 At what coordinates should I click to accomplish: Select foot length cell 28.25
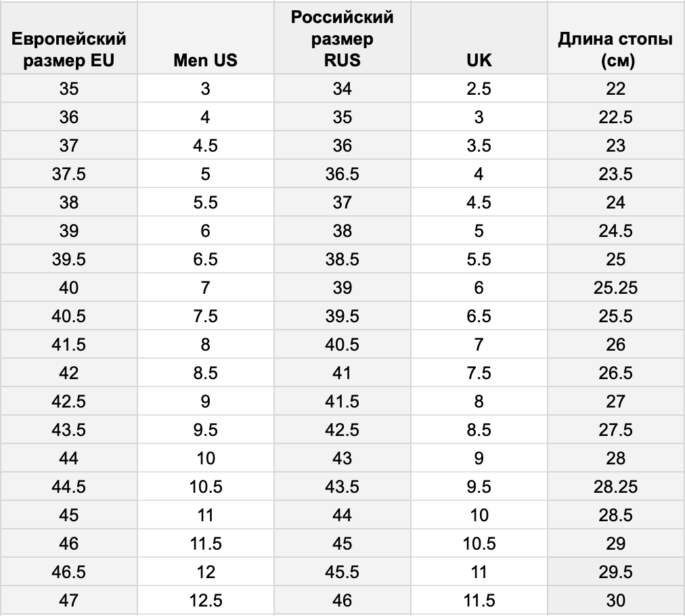pos(616,486)
